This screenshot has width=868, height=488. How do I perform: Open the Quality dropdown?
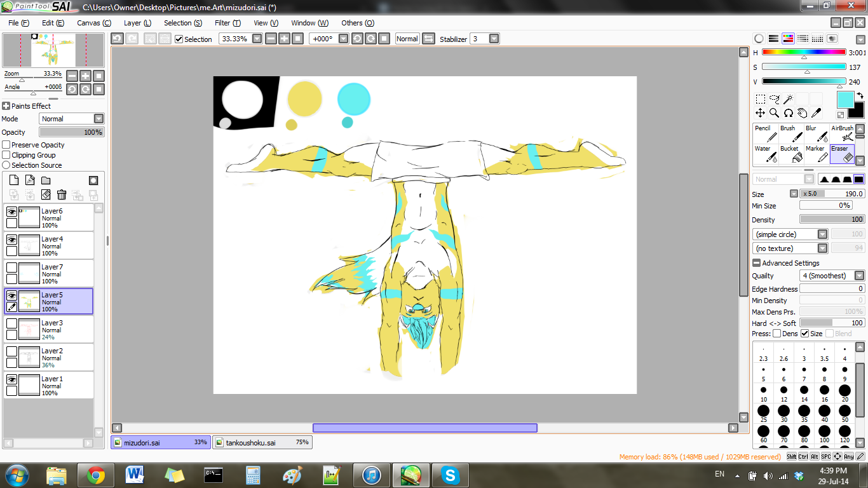coord(860,276)
